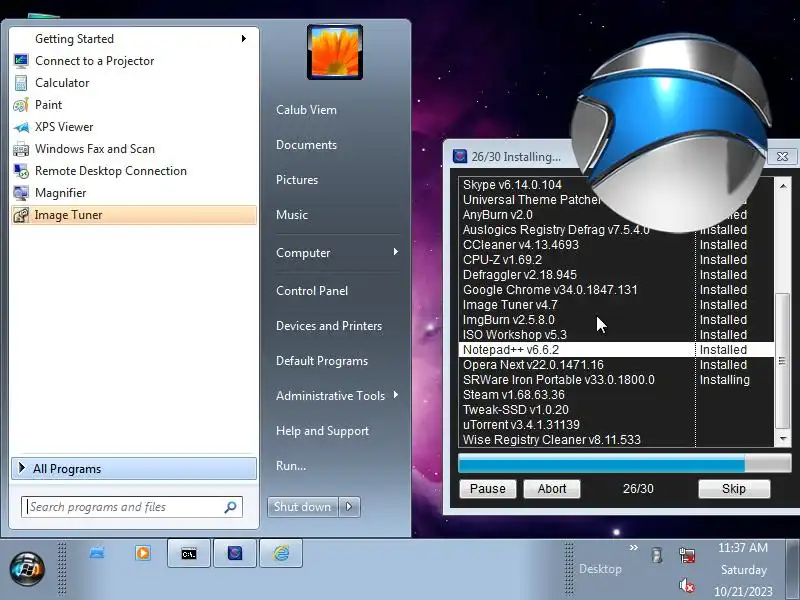Pause the installation
The image size is (800, 600).
pos(488,489)
